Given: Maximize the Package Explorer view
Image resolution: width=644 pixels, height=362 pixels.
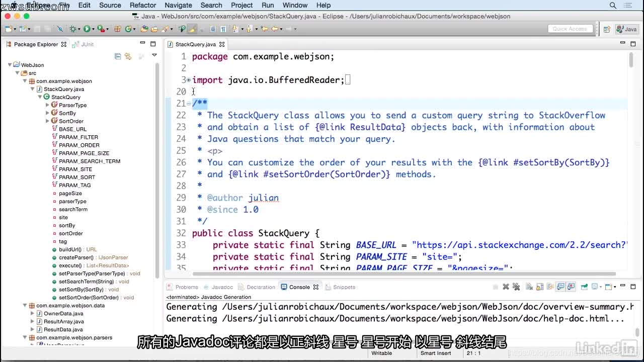Looking at the screenshot, I should pyautogui.click(x=153, y=44).
